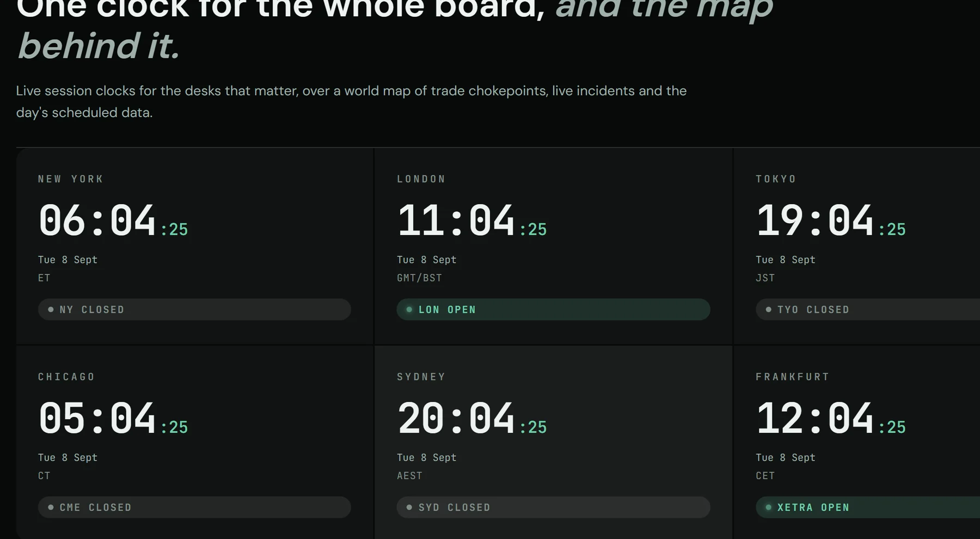Select the SYD CLOSED status pill

553,507
